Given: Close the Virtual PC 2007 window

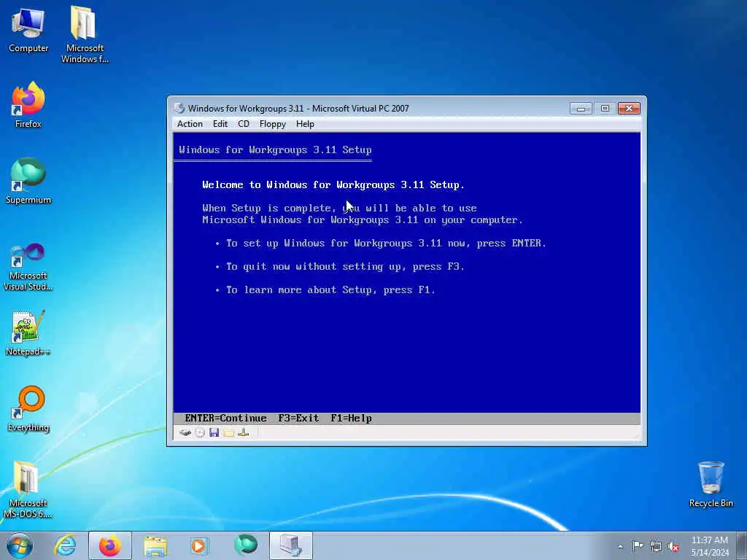Looking at the screenshot, I should coord(629,109).
